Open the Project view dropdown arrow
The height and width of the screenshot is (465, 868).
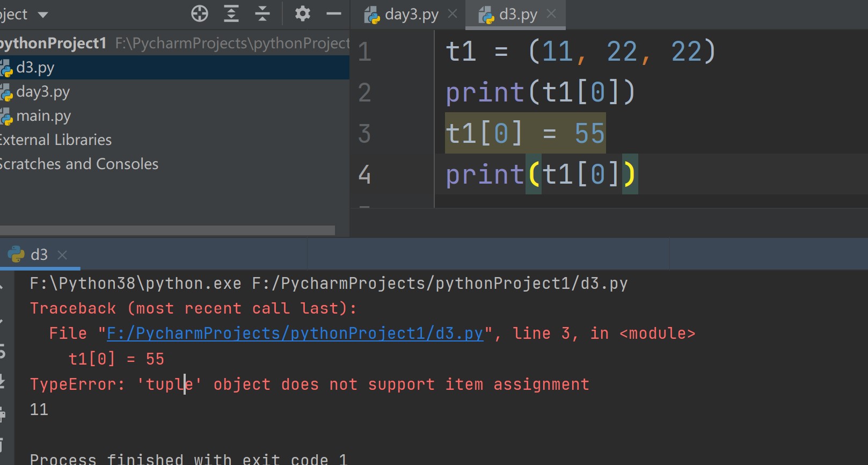(x=43, y=14)
